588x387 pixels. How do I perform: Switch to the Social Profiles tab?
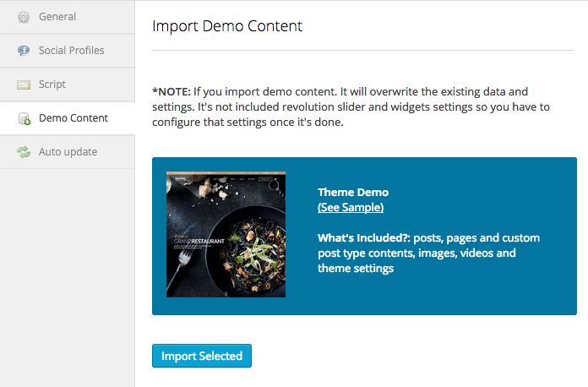pyautogui.click(x=72, y=51)
